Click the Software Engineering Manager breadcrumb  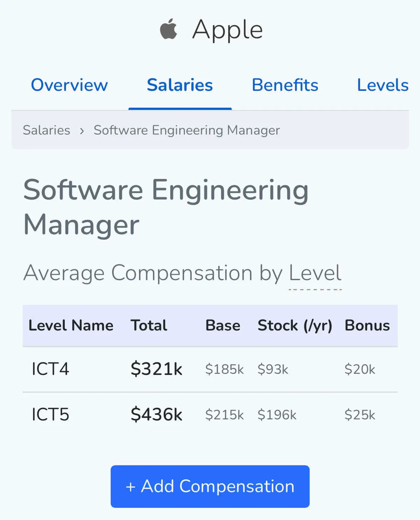pos(187,130)
